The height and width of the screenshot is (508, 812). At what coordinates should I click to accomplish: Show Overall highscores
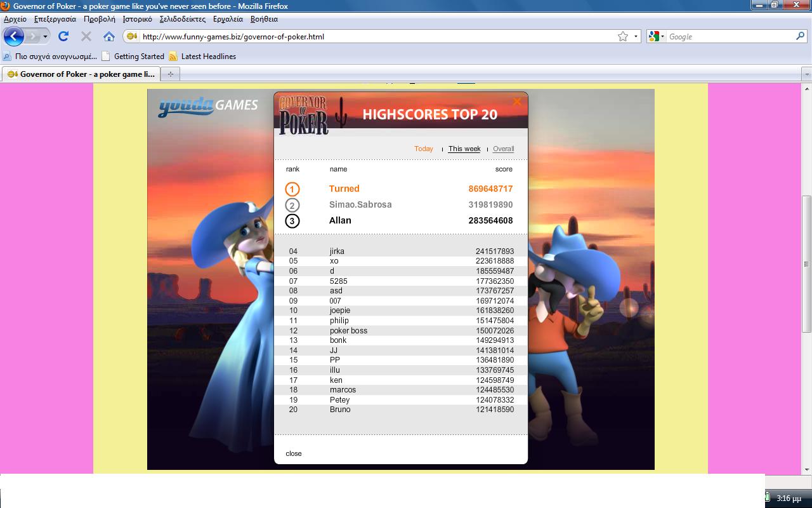pyautogui.click(x=504, y=149)
